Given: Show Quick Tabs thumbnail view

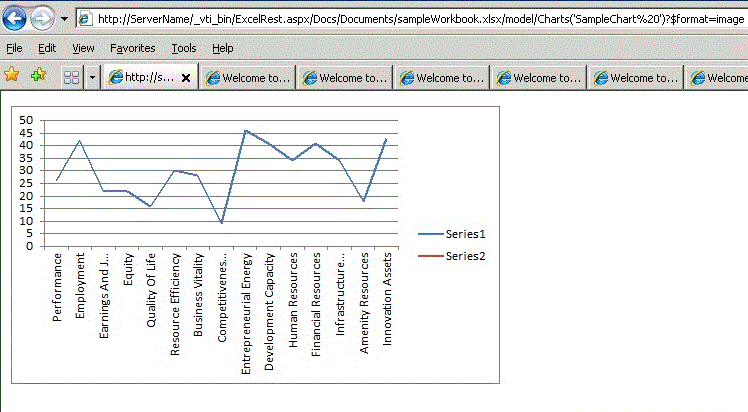Looking at the screenshot, I should (72, 77).
